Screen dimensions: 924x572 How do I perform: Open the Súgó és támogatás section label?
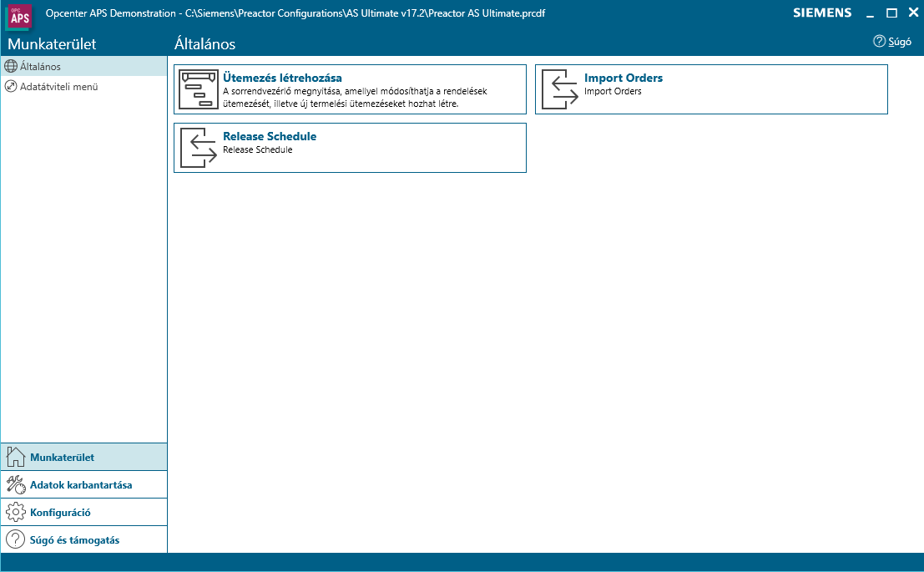click(74, 539)
